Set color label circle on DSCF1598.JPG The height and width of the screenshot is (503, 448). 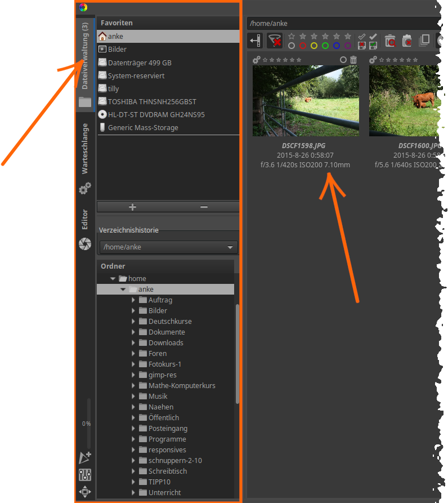pyautogui.click(x=343, y=60)
